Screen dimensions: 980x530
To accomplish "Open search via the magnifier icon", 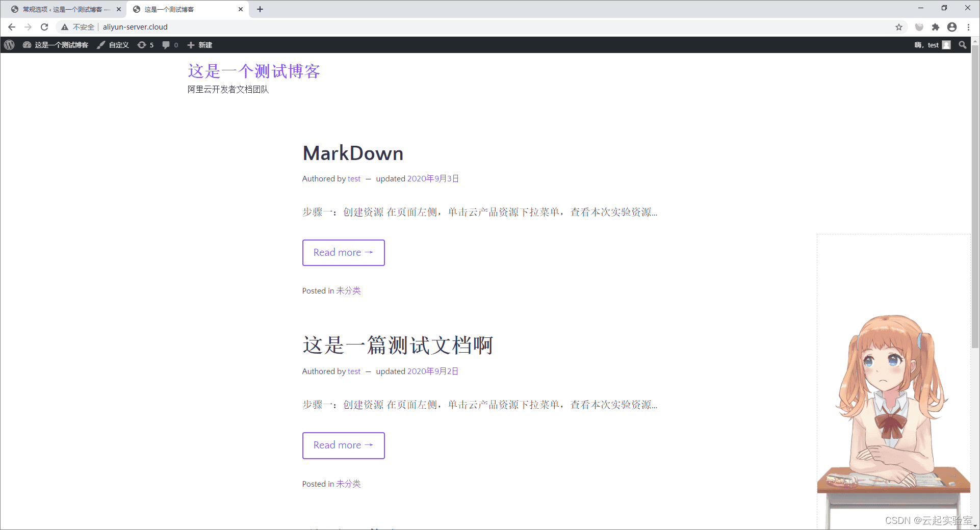I will (963, 45).
